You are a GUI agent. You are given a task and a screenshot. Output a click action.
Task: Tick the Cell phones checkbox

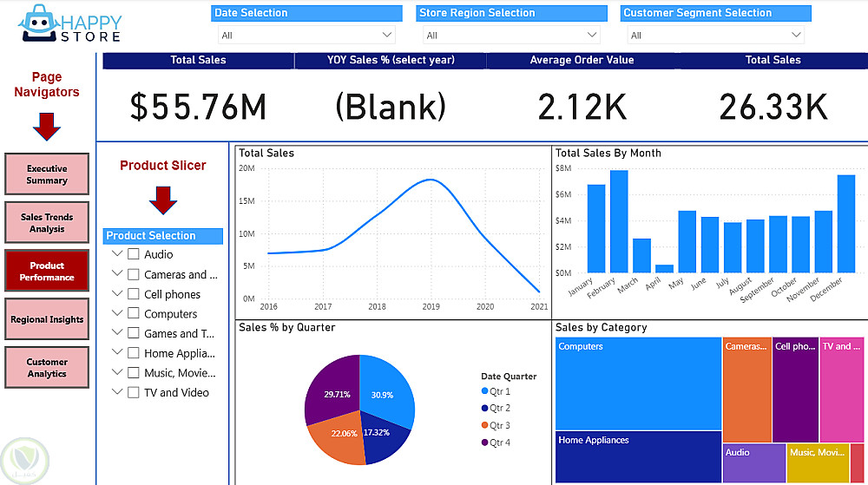pos(134,293)
